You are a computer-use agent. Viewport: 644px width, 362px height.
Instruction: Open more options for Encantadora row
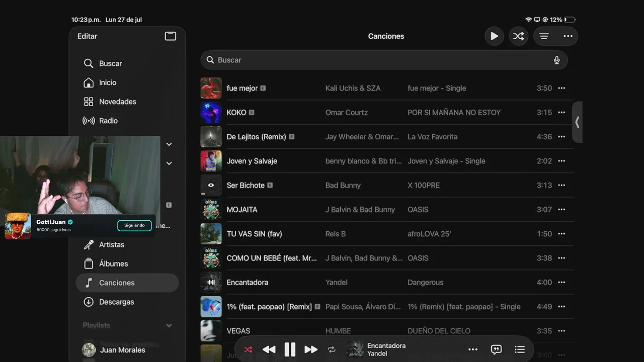(561, 283)
